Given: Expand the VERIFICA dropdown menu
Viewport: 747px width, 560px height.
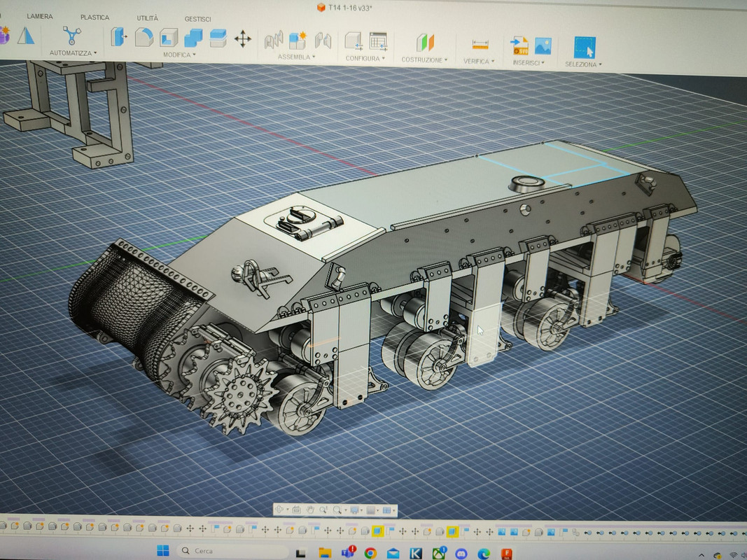Looking at the screenshot, I should click(479, 62).
